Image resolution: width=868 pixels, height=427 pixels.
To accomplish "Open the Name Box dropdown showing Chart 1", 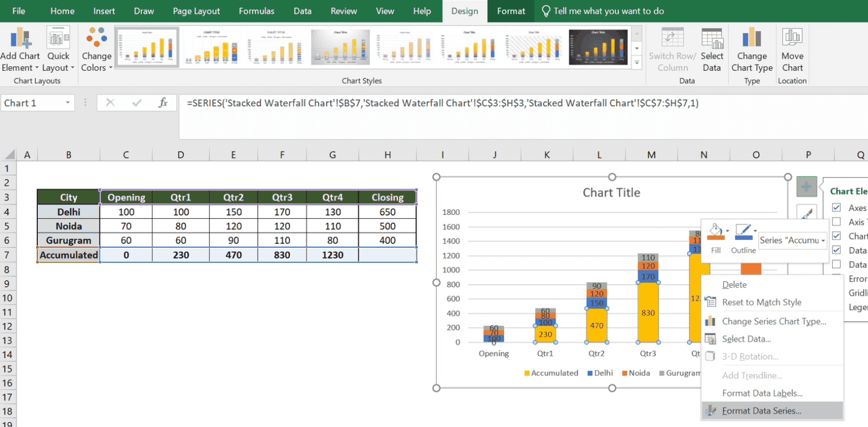I will [68, 103].
